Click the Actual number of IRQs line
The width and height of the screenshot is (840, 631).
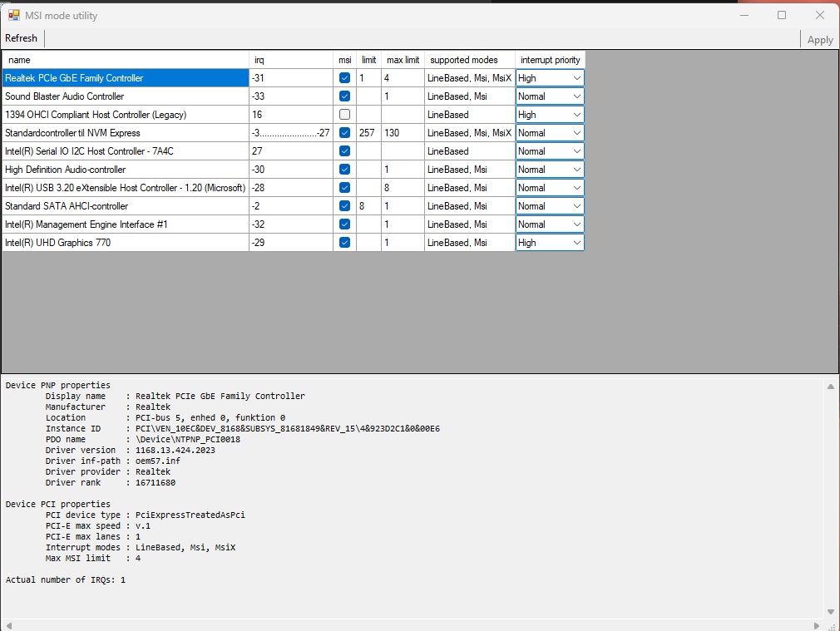point(66,580)
